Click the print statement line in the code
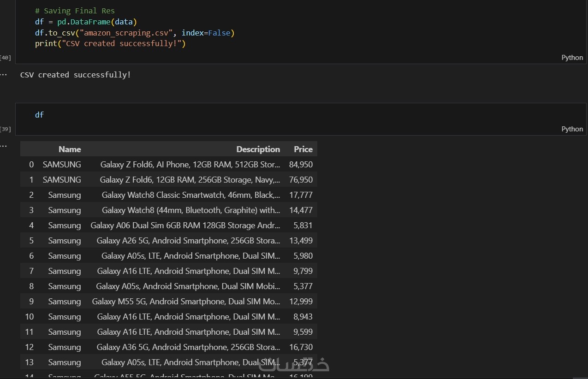This screenshot has height=379, width=588. pyautogui.click(x=110, y=44)
